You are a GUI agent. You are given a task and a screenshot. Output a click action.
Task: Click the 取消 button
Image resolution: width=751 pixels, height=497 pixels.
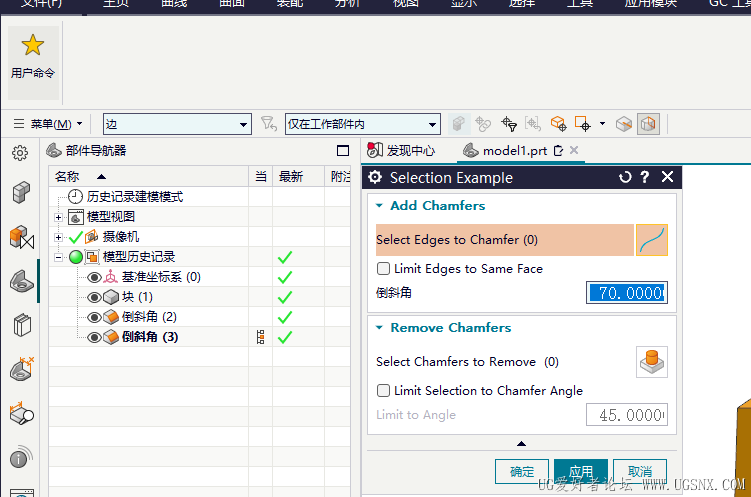(640, 472)
